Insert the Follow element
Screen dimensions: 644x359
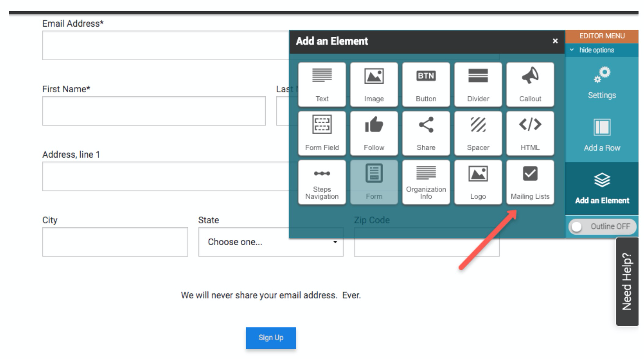click(x=374, y=133)
